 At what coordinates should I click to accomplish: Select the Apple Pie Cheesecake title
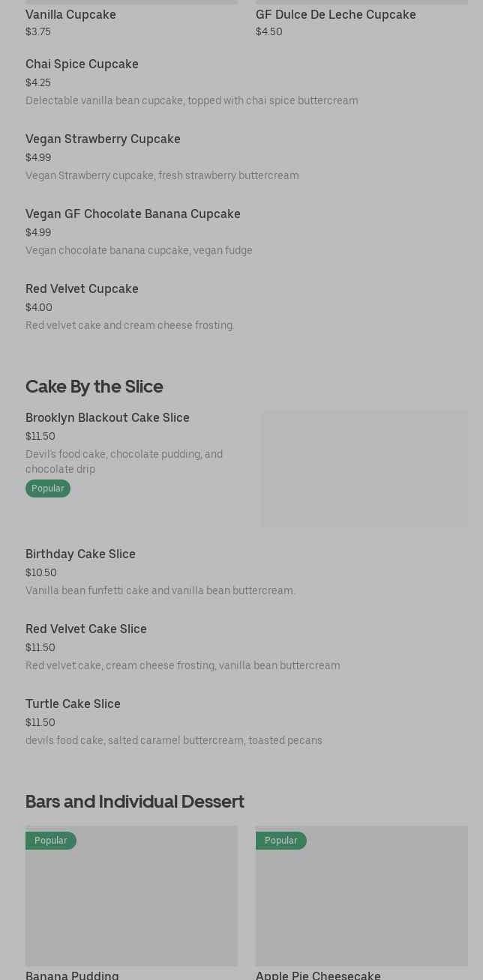pyautogui.click(x=318, y=975)
